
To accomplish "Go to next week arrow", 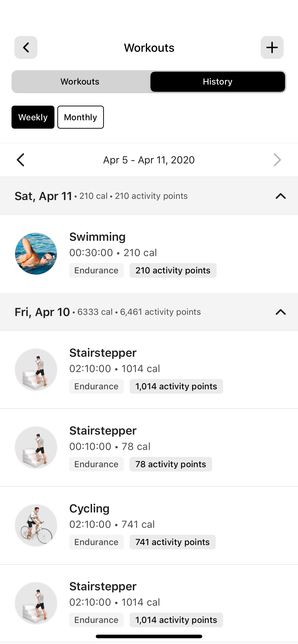I will [277, 160].
